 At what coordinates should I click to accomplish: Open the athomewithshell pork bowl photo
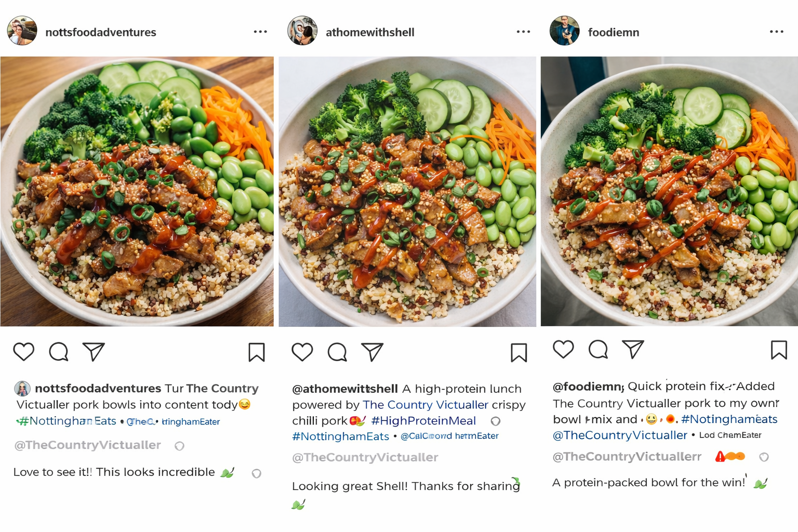coord(407,191)
